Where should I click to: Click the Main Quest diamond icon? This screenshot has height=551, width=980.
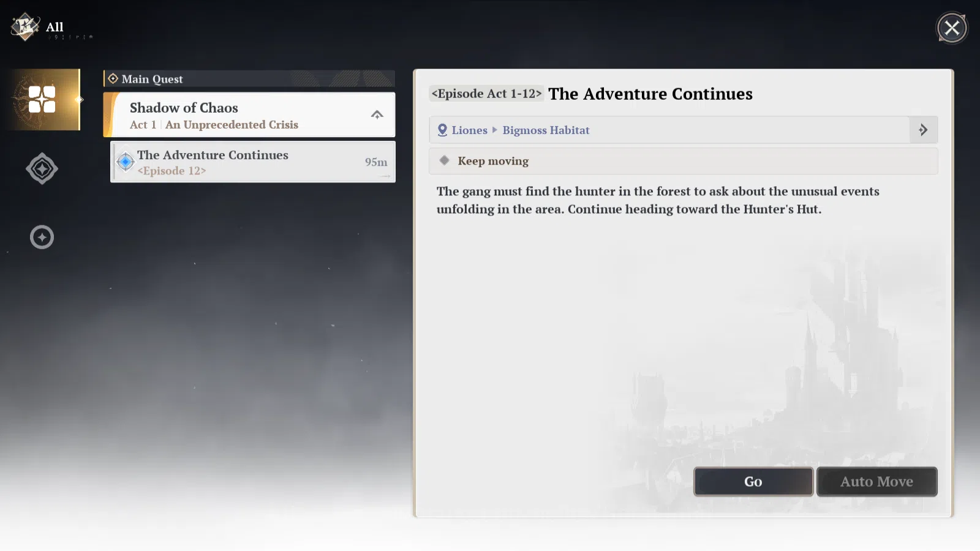point(113,78)
